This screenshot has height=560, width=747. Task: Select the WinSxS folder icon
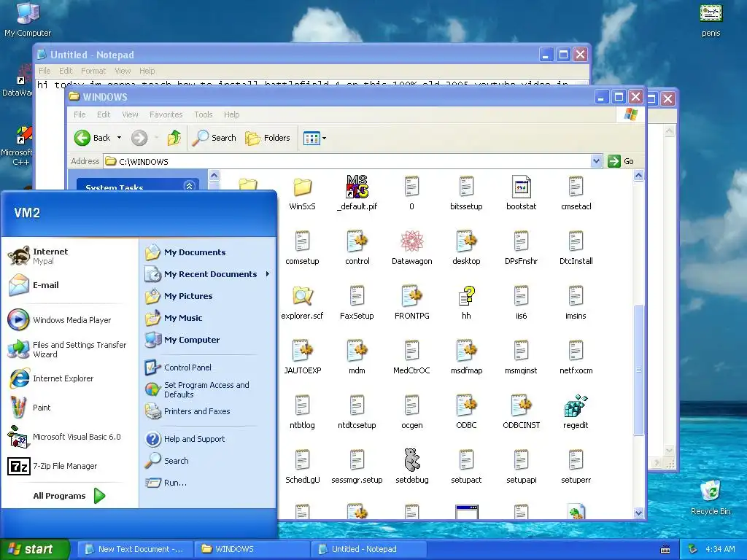click(x=302, y=187)
